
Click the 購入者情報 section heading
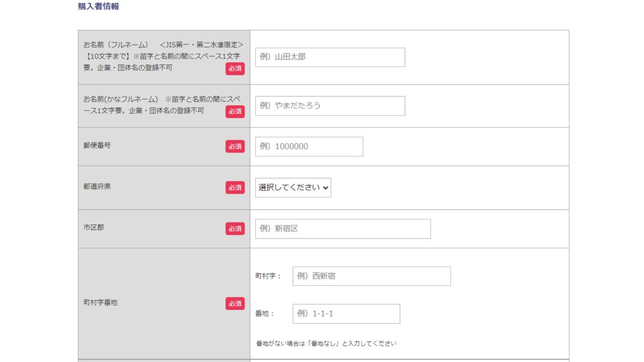(x=97, y=6)
